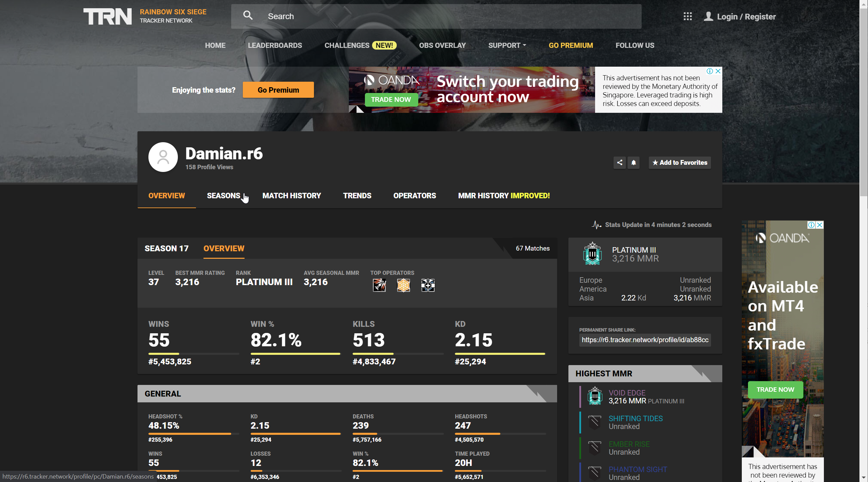The image size is (868, 482).
Task: Close the top OANDA banner ad
Action: pyautogui.click(x=718, y=71)
